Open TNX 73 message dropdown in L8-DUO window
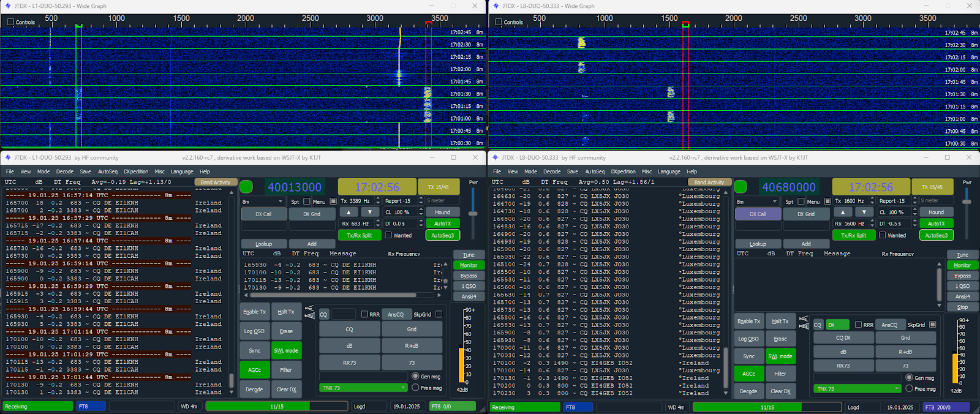 (858, 389)
